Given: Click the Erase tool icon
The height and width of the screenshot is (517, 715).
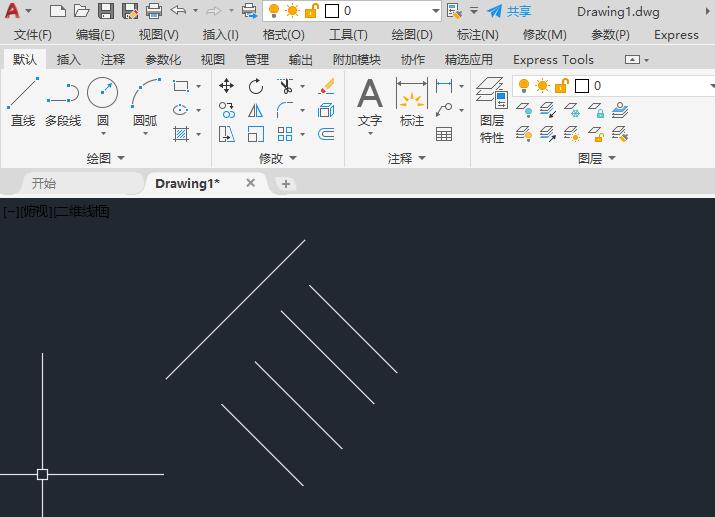Looking at the screenshot, I should coord(326,86).
